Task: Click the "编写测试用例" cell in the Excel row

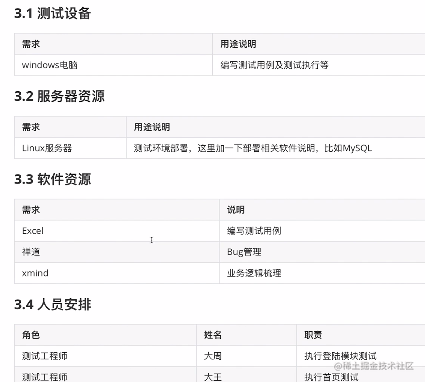Action: 322,231
